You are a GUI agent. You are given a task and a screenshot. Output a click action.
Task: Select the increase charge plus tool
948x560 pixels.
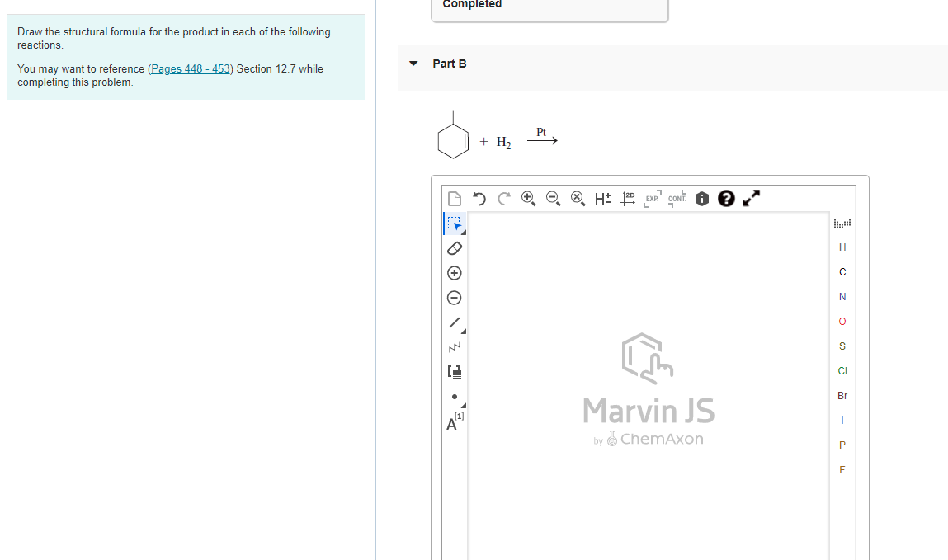(455, 273)
